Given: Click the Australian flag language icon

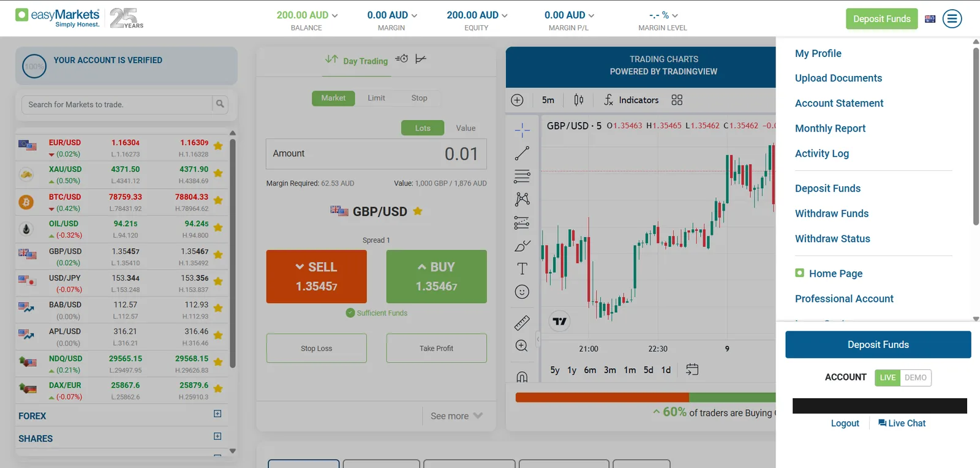Looking at the screenshot, I should tap(930, 19).
